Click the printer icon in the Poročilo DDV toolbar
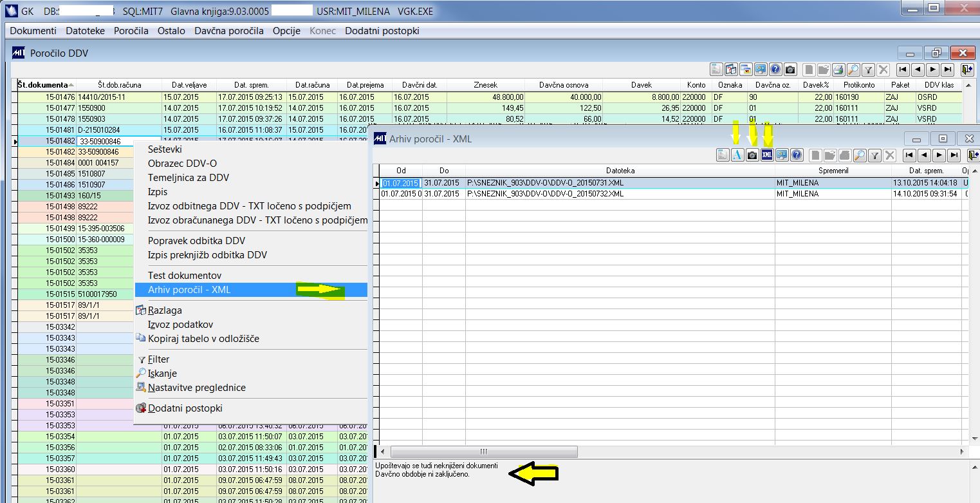 pyautogui.click(x=838, y=70)
